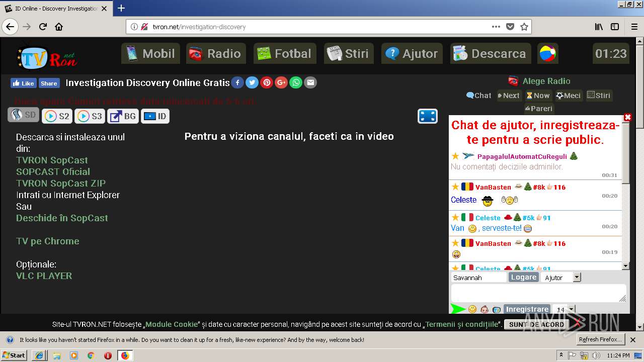Click the Refresh Firefox button

(600, 339)
